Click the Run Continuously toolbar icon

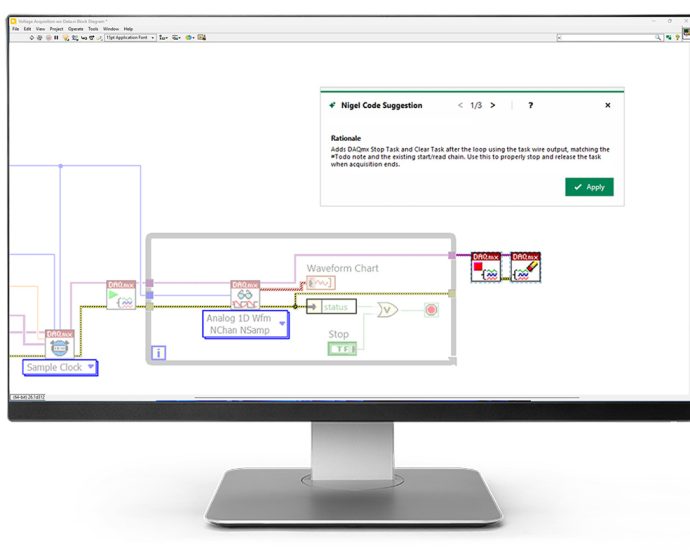pyautogui.click(x=40, y=38)
